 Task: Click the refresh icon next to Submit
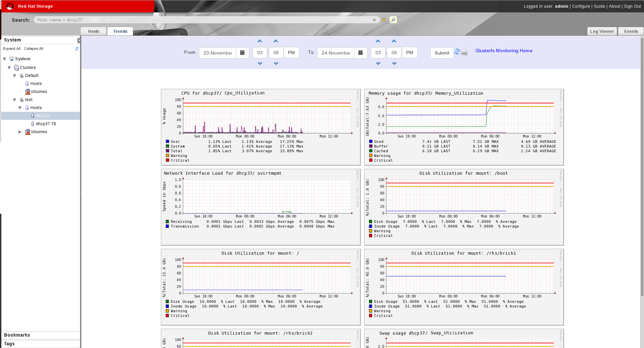(457, 52)
